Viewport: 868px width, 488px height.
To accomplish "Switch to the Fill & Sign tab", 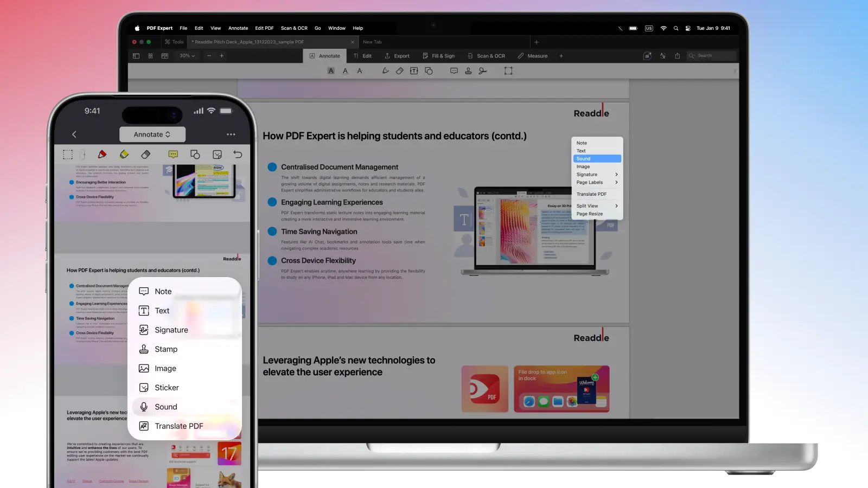I will (438, 56).
